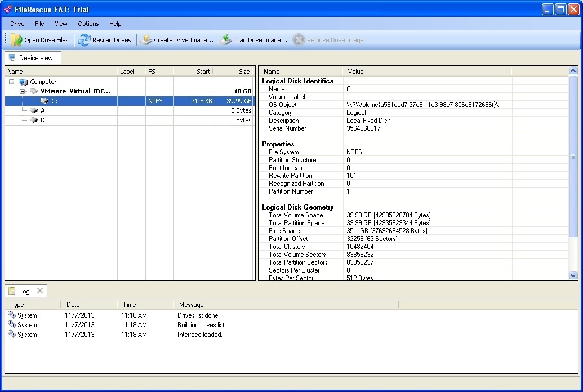This screenshot has height=392, width=583.
Task: Click the monitor icon on the Device view tab
Action: [x=12, y=57]
